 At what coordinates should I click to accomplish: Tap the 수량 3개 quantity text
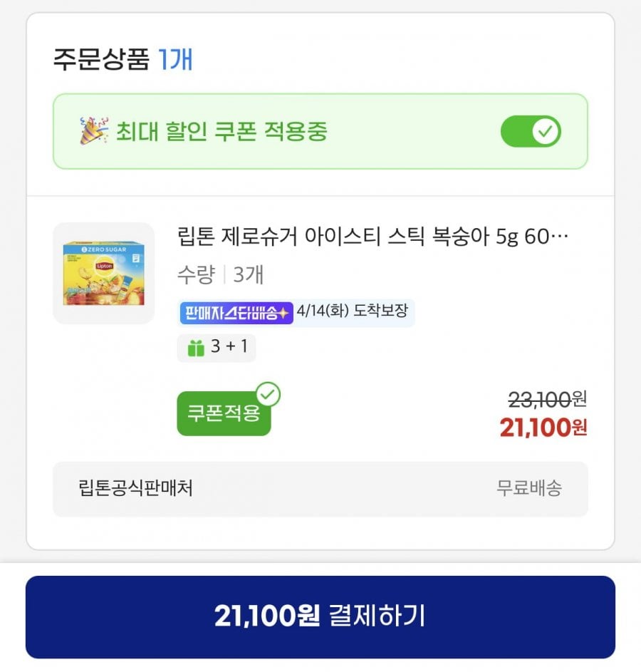[x=220, y=274]
